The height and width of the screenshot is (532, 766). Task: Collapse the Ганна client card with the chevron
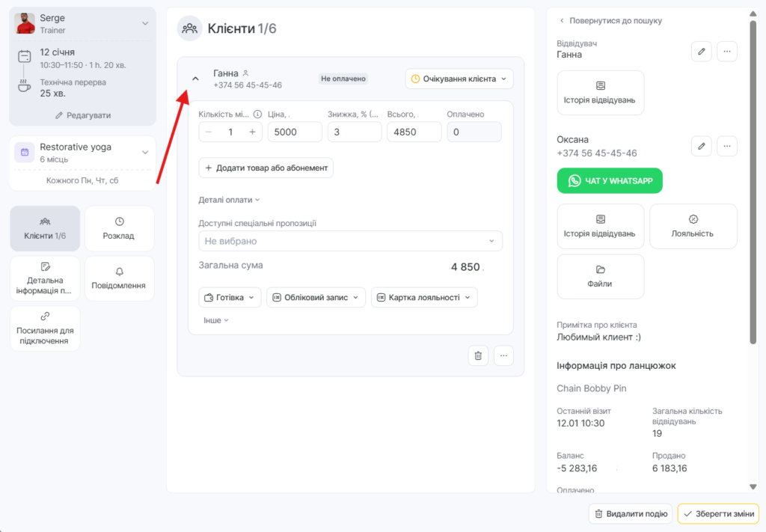tap(196, 79)
